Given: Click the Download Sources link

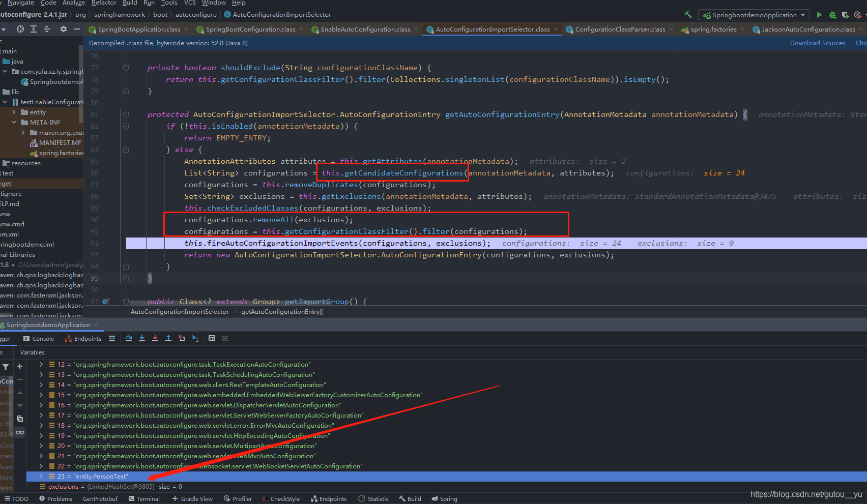Looking at the screenshot, I should 818,43.
